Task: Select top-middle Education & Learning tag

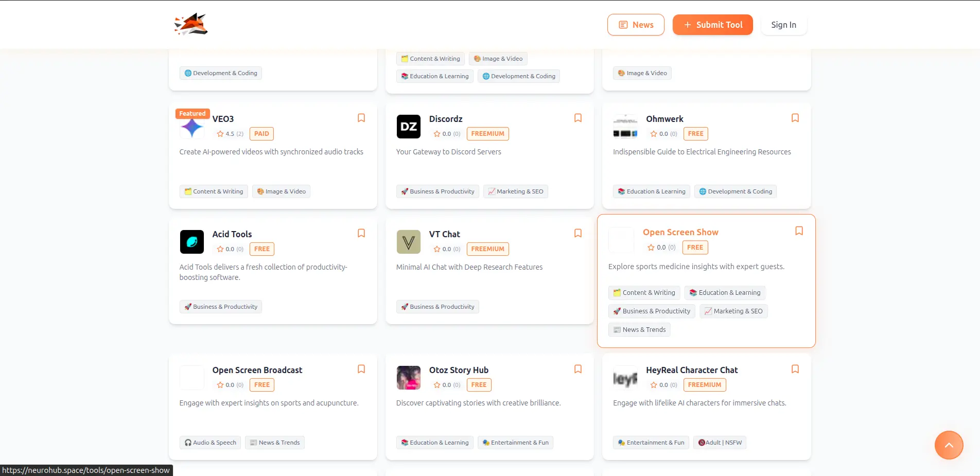Action: tap(435, 76)
